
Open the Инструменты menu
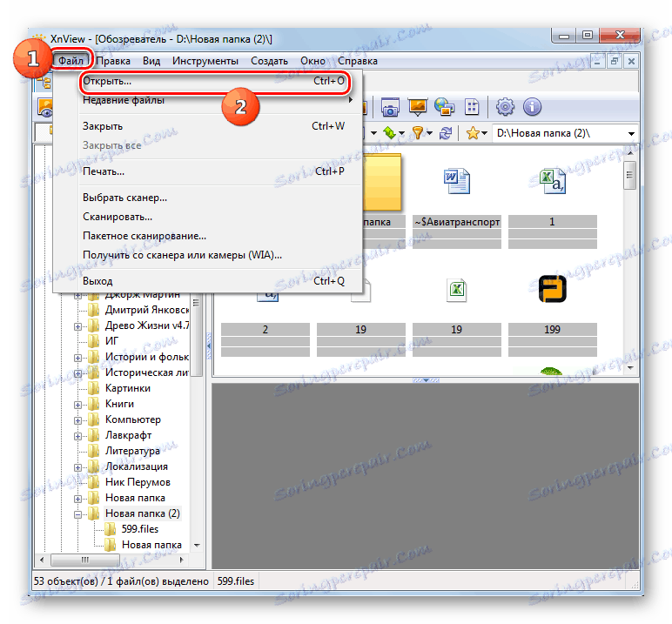(205, 61)
